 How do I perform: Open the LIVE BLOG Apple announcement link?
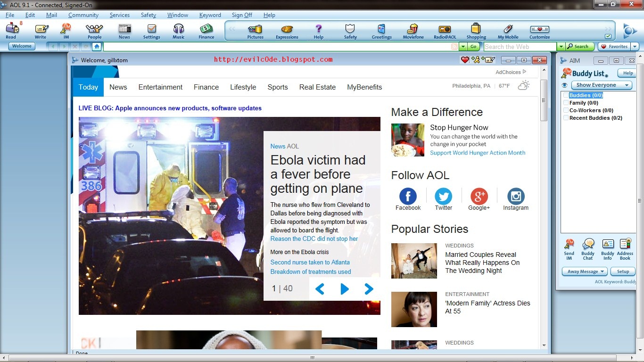[x=170, y=108]
